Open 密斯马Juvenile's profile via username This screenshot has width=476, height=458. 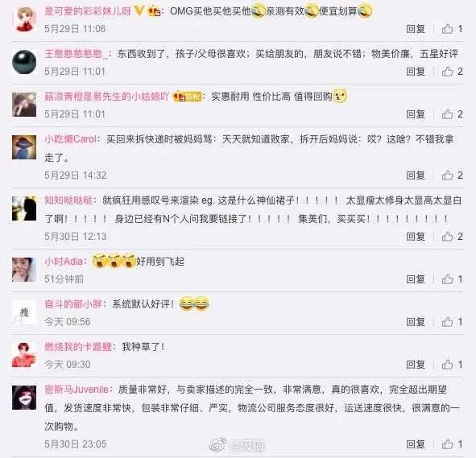click(77, 390)
